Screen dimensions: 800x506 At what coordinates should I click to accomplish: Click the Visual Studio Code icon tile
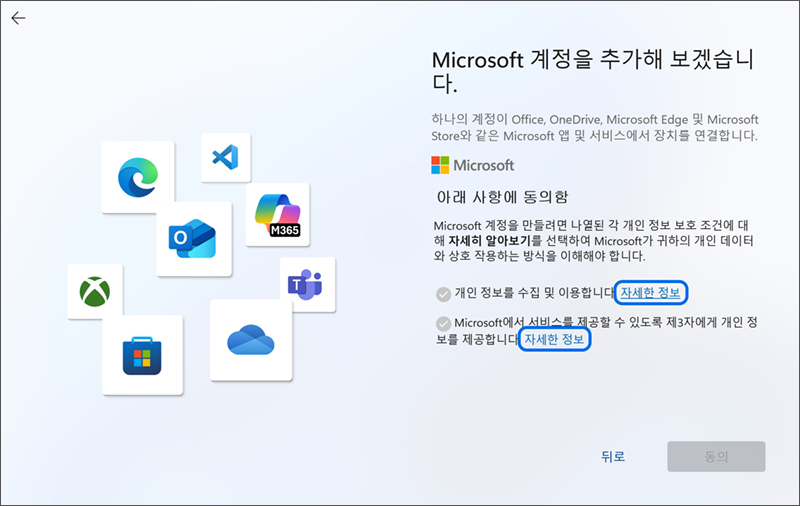coord(226,158)
